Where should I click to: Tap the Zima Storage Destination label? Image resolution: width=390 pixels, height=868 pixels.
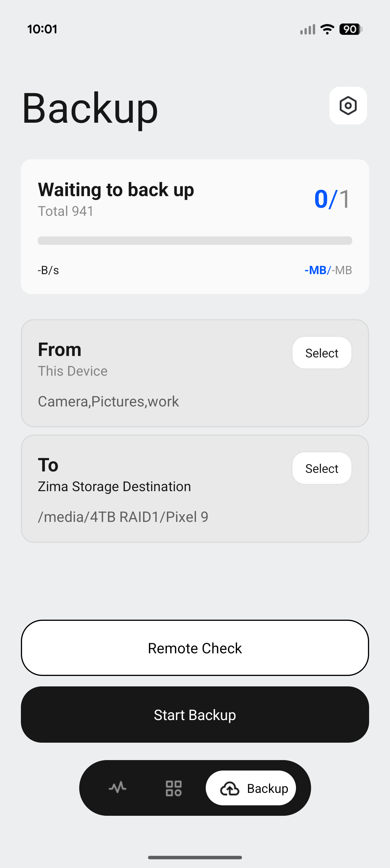(114, 487)
